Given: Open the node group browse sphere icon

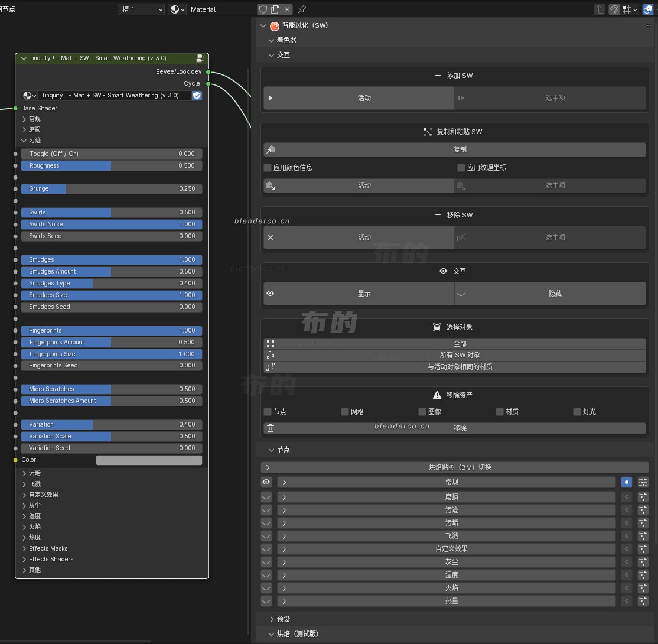Looking at the screenshot, I should [30, 95].
